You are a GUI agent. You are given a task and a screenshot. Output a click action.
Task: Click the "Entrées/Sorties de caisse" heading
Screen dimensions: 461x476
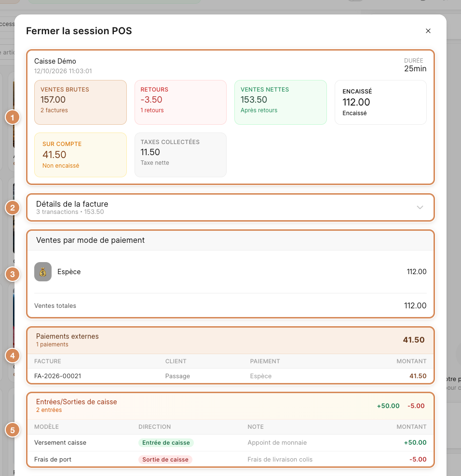[77, 402]
